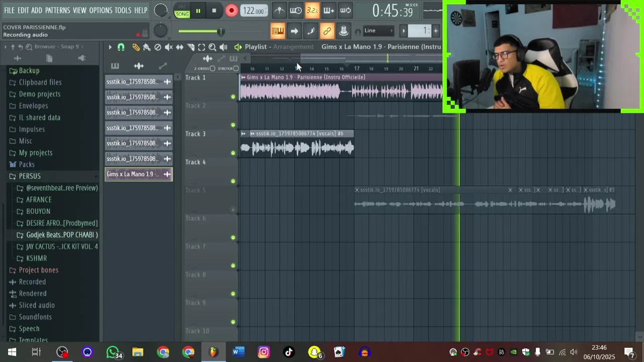Click the red record button
The height and width of the screenshot is (362, 644).
tap(231, 11)
